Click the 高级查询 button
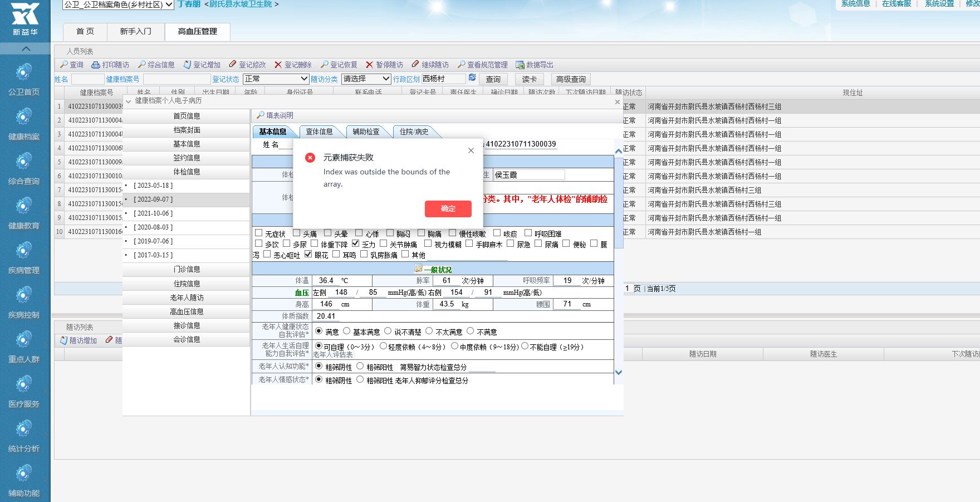The height and width of the screenshot is (502, 980). pyautogui.click(x=571, y=79)
